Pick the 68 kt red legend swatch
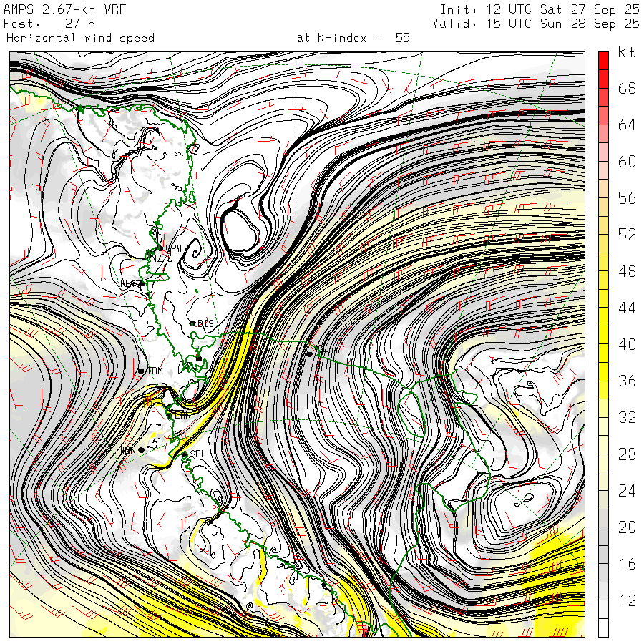 pyautogui.click(x=603, y=88)
